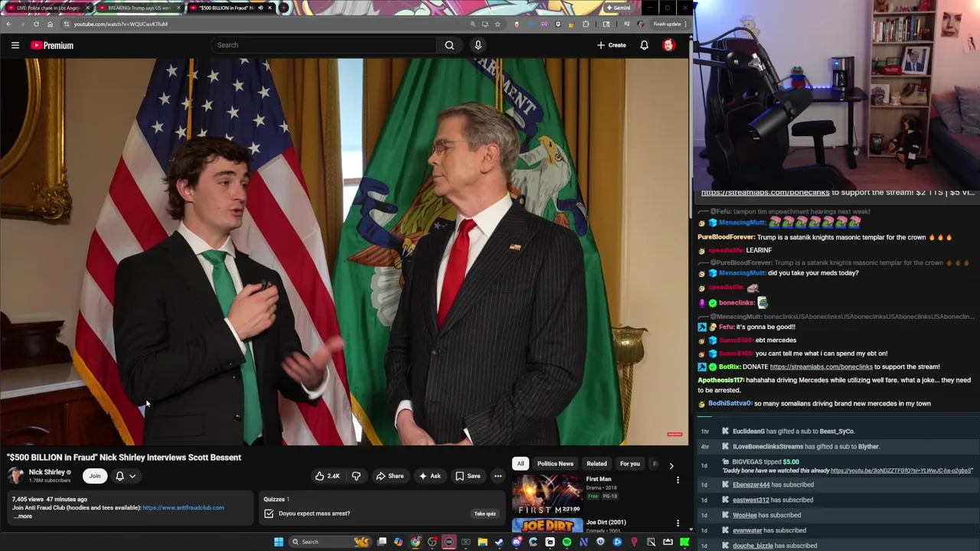This screenshot has height=551, width=980.
Task: Click Nick Shirley channel name
Action: (47, 472)
